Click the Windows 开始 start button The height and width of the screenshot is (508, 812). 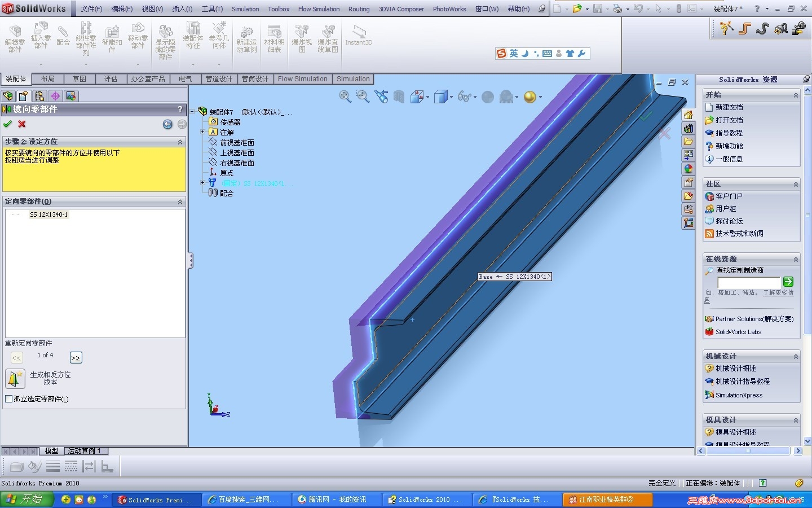coord(27,500)
